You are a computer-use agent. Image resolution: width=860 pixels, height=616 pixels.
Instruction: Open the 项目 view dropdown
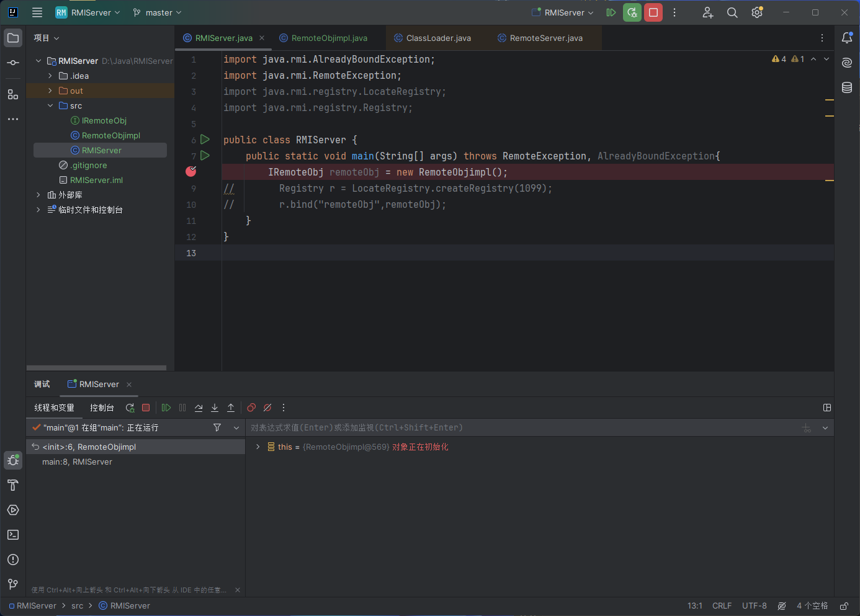tap(47, 38)
